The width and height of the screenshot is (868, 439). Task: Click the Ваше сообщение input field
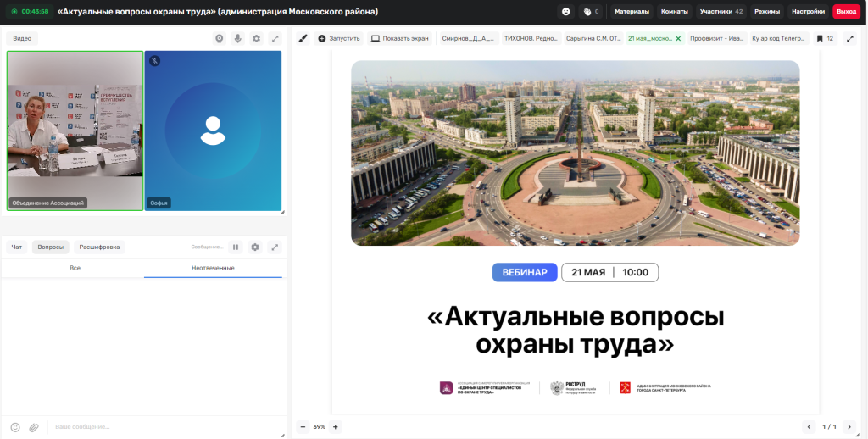click(166, 427)
